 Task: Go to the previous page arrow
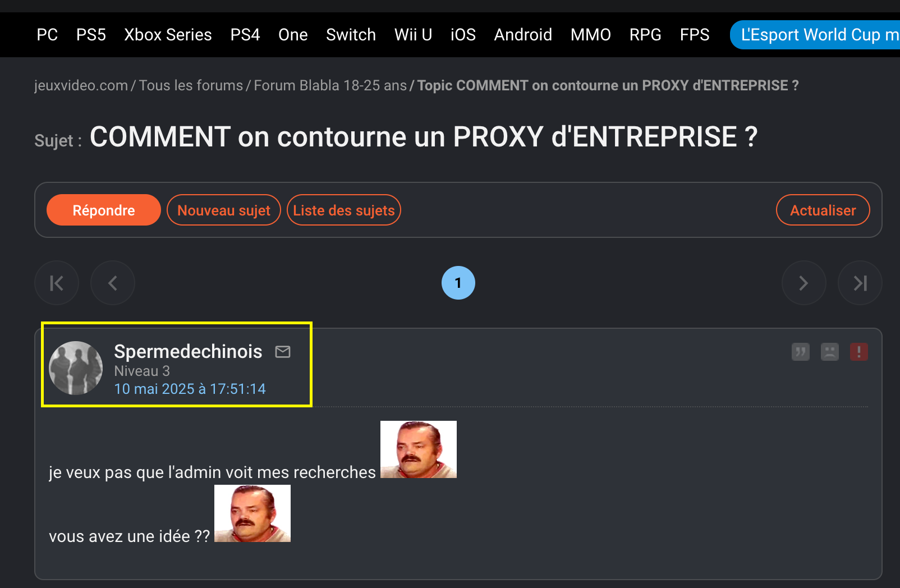pyautogui.click(x=113, y=283)
